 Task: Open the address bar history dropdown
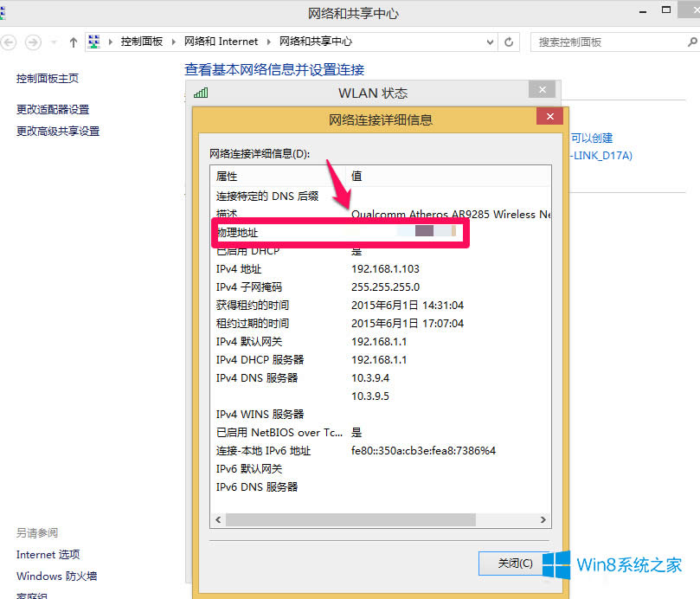click(490, 42)
